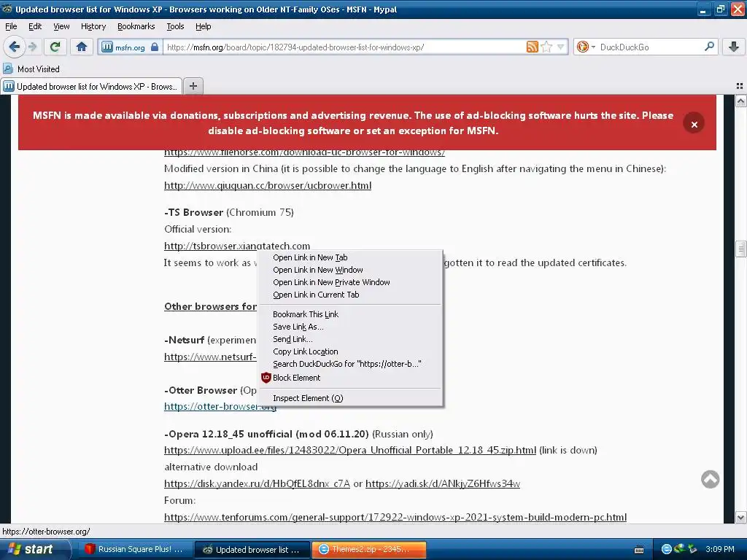The width and height of the screenshot is (747, 560).
Task: Bookmark this page with the star icon
Action: (x=546, y=47)
